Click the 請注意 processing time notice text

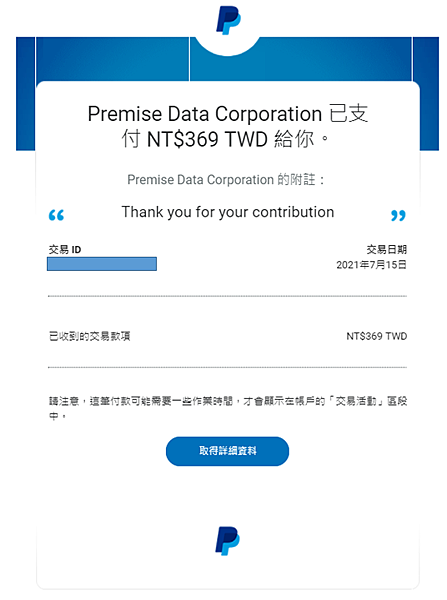[228, 408]
